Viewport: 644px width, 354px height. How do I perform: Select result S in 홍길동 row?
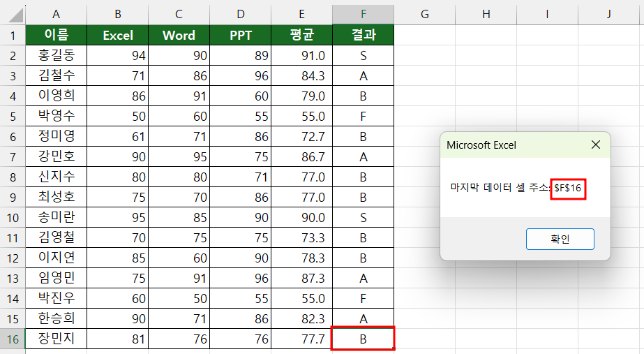363,55
